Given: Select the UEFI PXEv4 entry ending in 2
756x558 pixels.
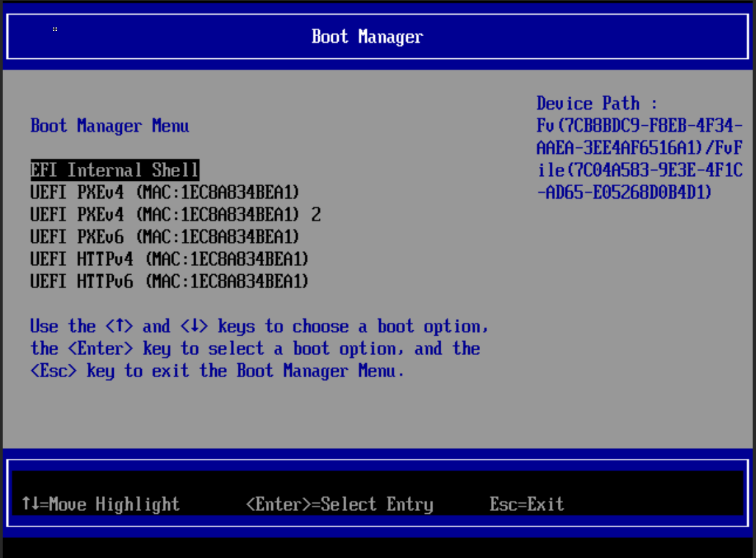Looking at the screenshot, I should (x=175, y=215).
